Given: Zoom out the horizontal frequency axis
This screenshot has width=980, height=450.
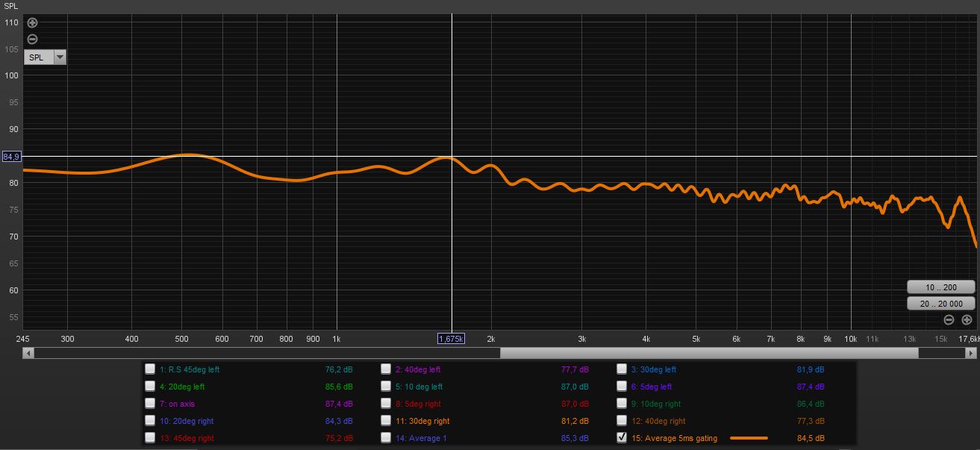Looking at the screenshot, I should 949,320.
